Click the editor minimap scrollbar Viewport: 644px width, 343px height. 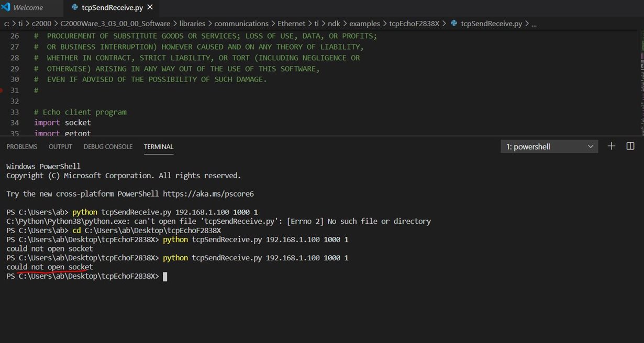click(641, 78)
